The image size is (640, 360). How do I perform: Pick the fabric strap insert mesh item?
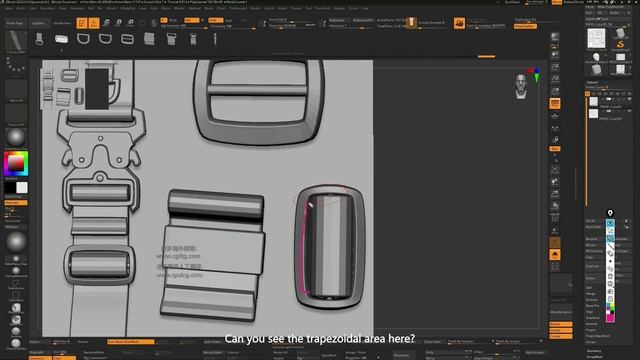[149, 39]
